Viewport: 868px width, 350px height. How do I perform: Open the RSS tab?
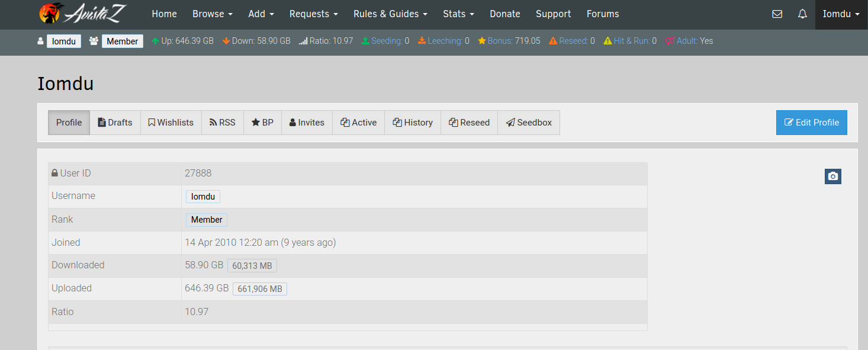[x=223, y=123]
